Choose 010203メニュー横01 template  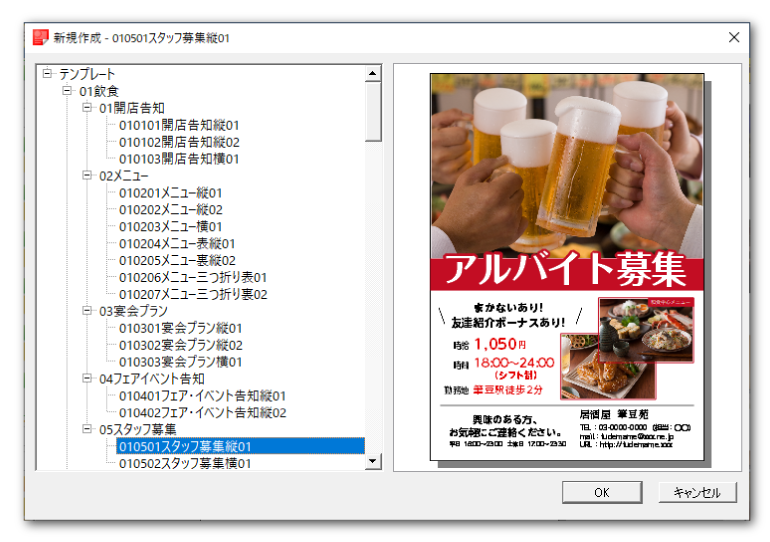click(170, 227)
